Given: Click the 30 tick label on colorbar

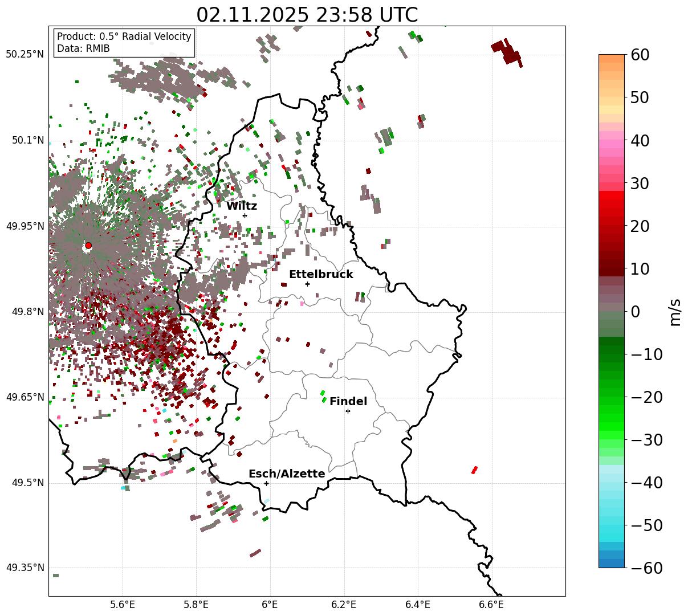Looking at the screenshot, I should 640,183.
